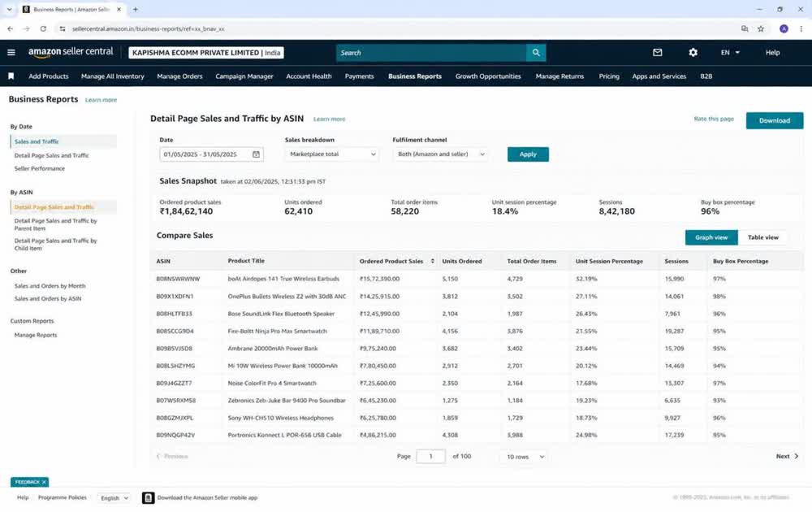Open Growth Opportunities

click(x=488, y=76)
